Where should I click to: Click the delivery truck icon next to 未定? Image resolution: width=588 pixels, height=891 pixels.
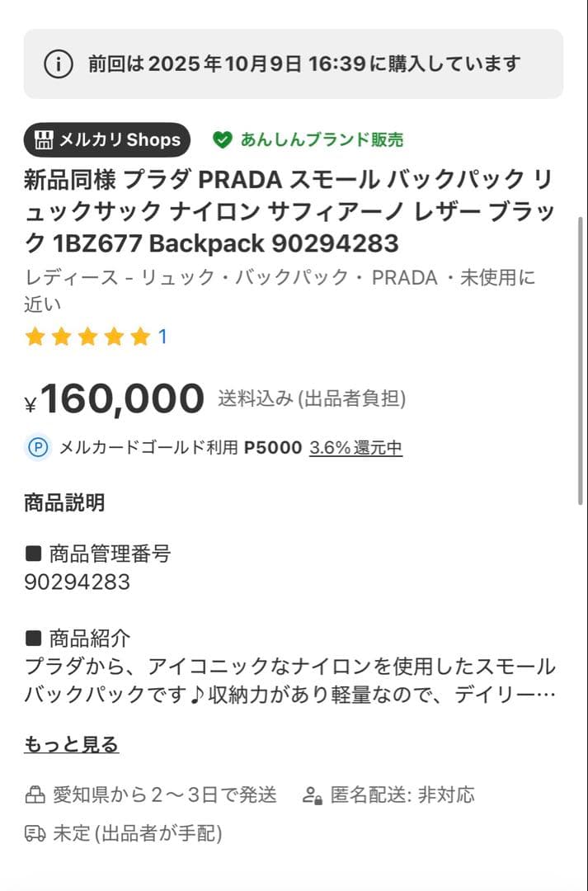tap(34, 834)
